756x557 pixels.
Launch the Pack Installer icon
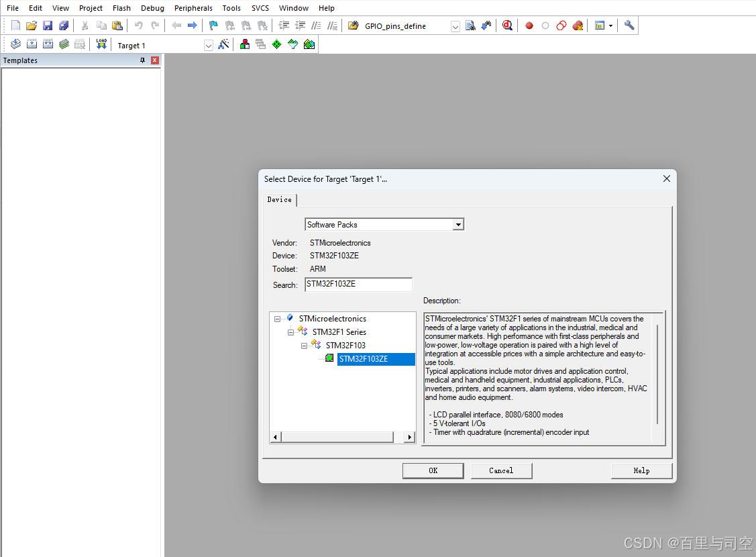pos(309,44)
